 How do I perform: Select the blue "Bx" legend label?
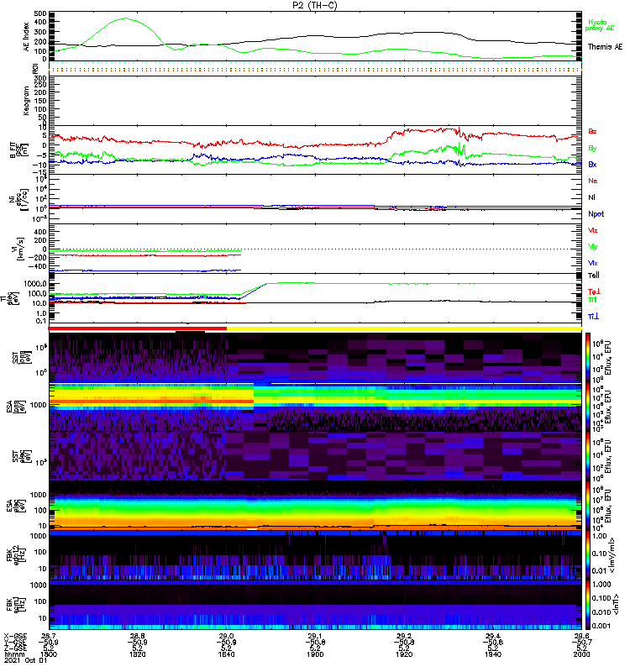(592, 164)
